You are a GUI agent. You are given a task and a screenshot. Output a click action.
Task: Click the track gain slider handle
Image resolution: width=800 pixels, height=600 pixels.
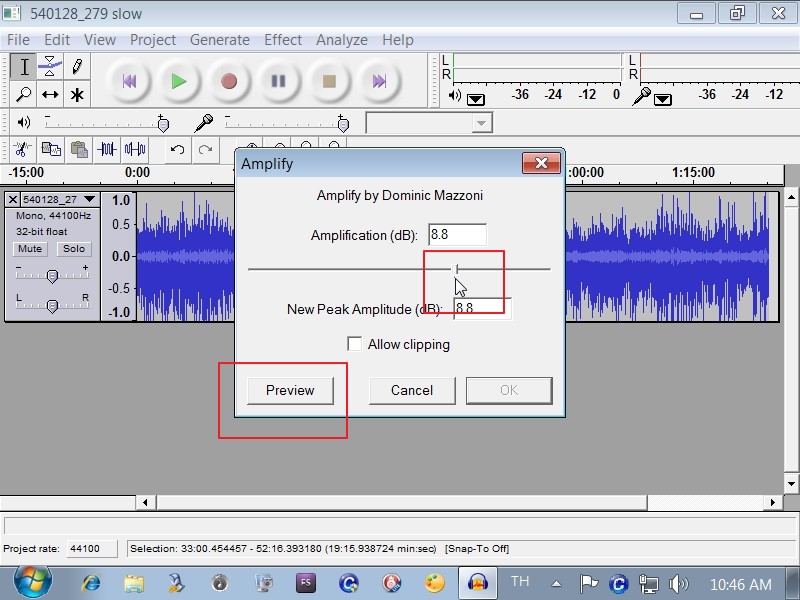[52, 276]
